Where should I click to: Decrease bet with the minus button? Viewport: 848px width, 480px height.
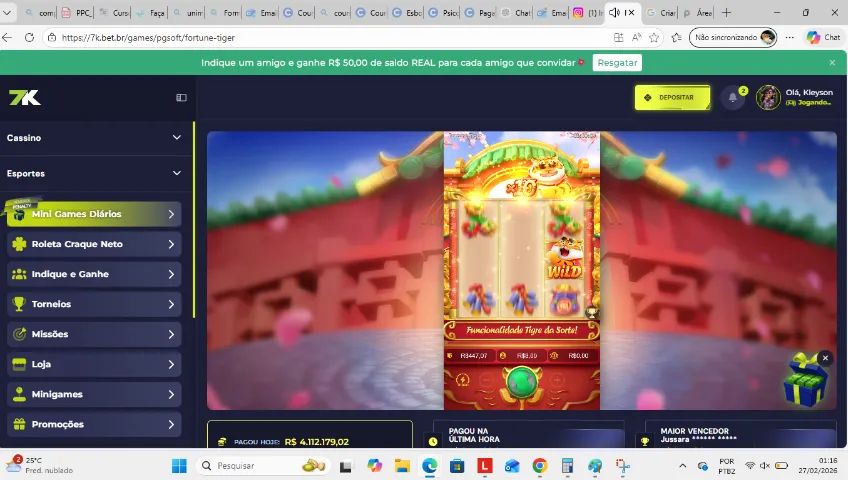pyautogui.click(x=487, y=381)
